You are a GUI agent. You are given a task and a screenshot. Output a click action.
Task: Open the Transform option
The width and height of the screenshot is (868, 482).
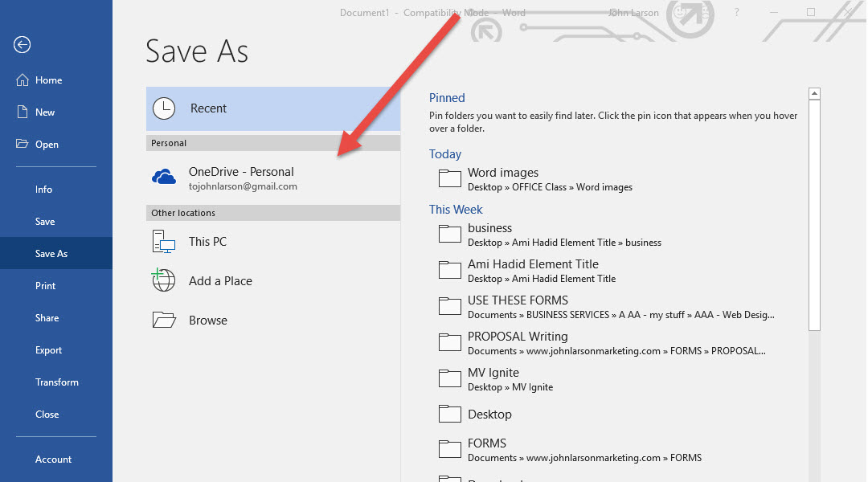56,382
